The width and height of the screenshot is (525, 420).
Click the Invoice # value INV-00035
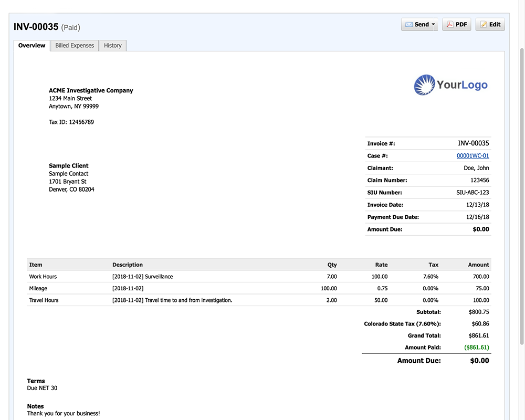tap(474, 143)
